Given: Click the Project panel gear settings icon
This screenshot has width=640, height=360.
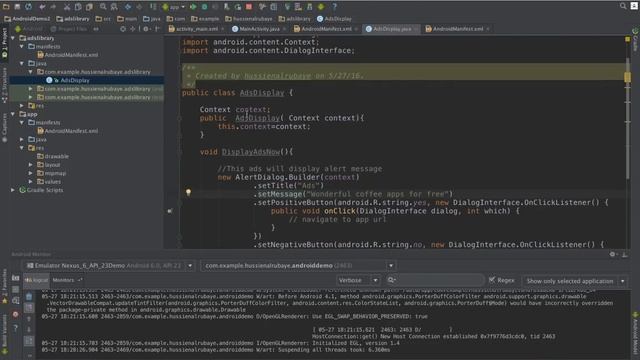Looking at the screenshot, I should pyautogui.click(x=146, y=29).
